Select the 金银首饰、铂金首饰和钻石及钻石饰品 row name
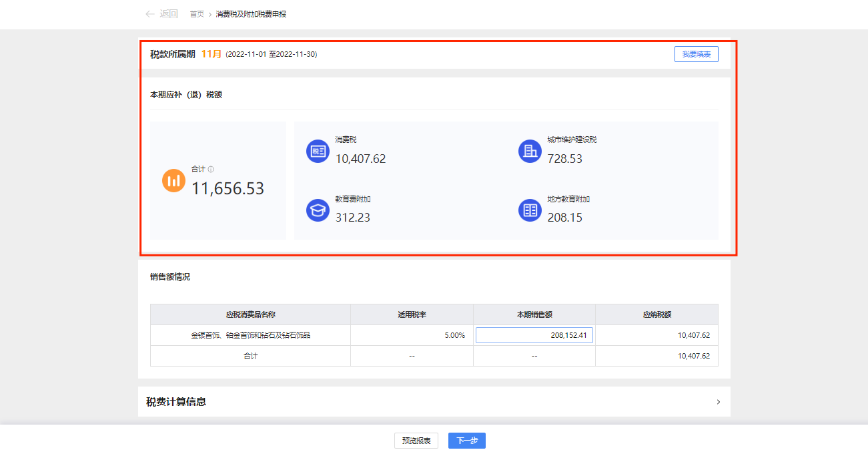Screen dimensions: 868x456 (250, 335)
